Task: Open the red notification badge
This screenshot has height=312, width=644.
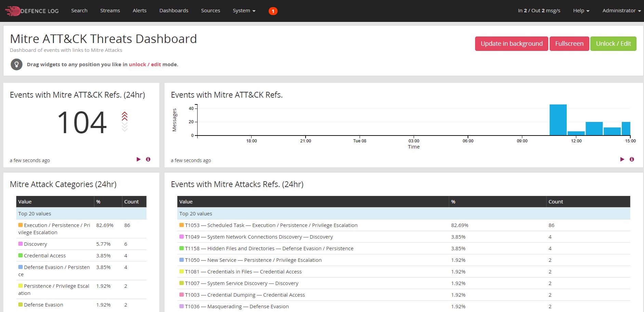Action: pos(272,11)
